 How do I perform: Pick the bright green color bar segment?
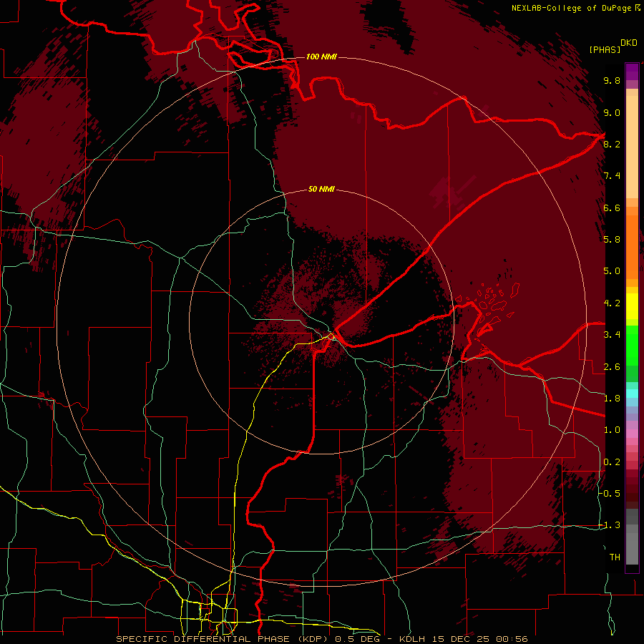pyautogui.click(x=632, y=345)
